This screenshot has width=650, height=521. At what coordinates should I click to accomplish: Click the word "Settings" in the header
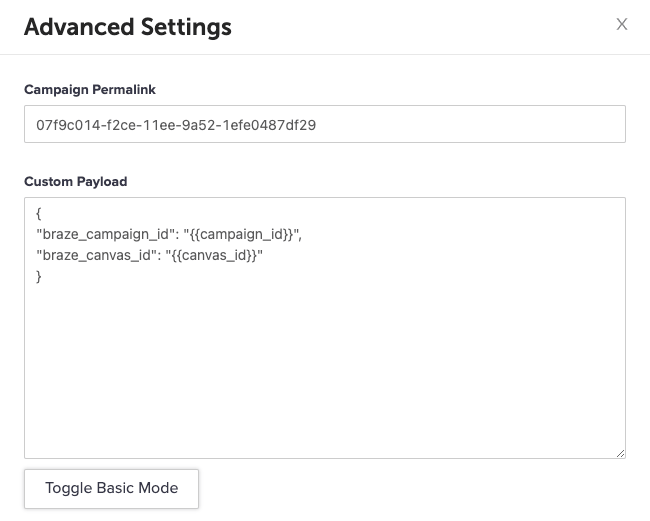[183, 27]
